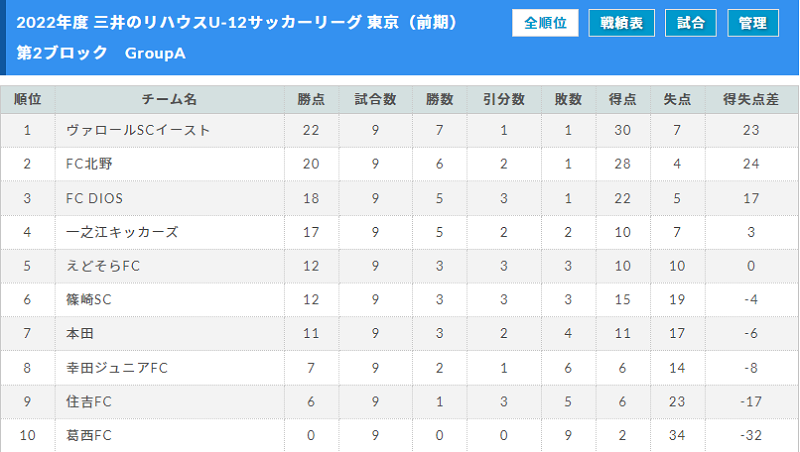Click team 本田 in seventh place
This screenshot has height=452, width=800.
pos(80,333)
